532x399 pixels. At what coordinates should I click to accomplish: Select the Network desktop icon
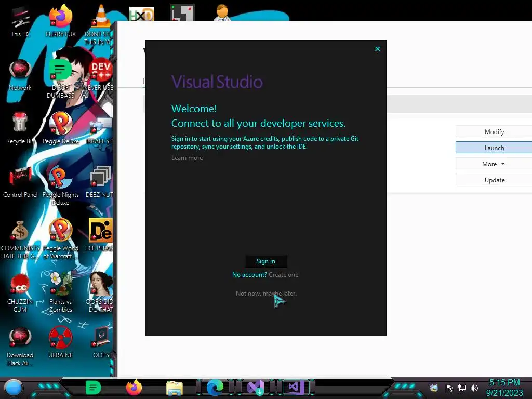tap(20, 75)
